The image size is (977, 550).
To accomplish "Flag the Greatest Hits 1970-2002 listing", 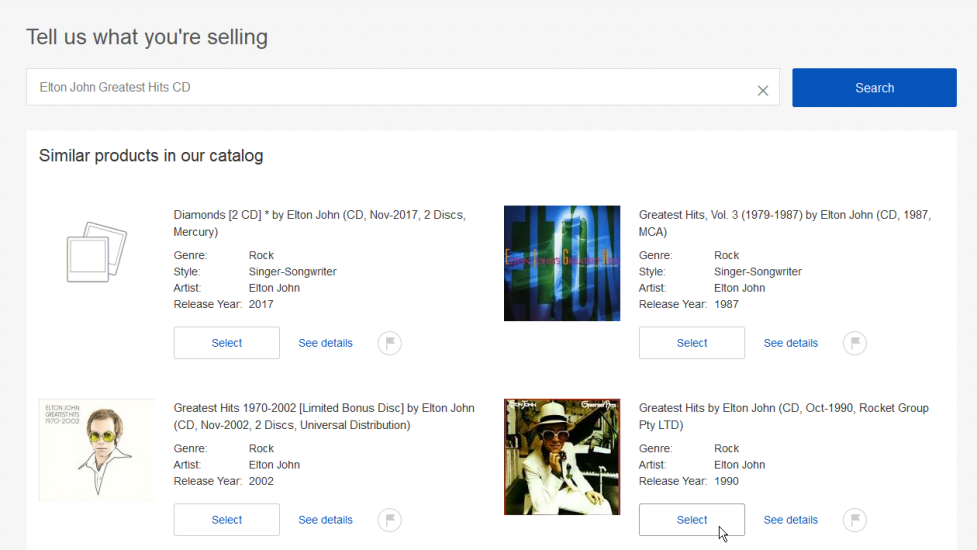I will click(389, 519).
